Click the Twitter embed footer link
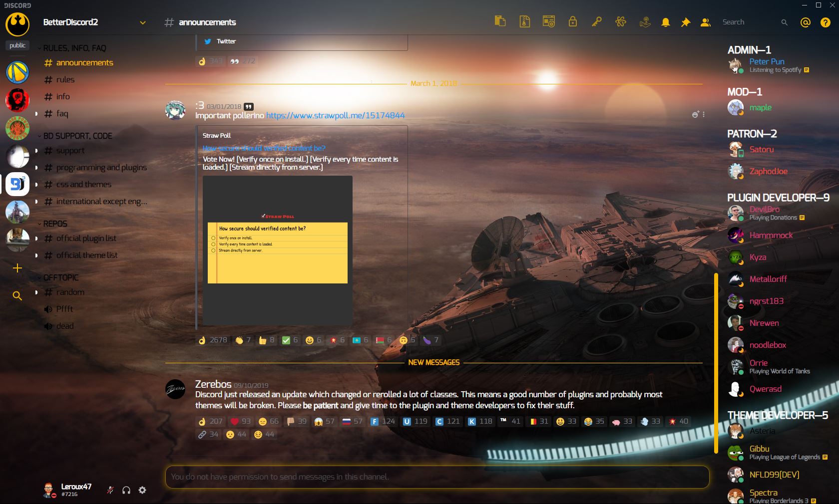839x504 pixels. click(x=226, y=41)
